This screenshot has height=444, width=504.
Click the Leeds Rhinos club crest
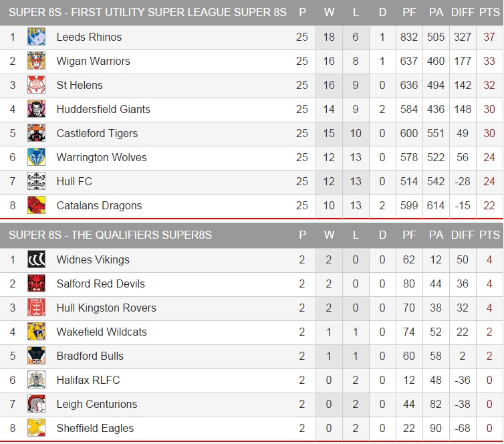pos(36,37)
